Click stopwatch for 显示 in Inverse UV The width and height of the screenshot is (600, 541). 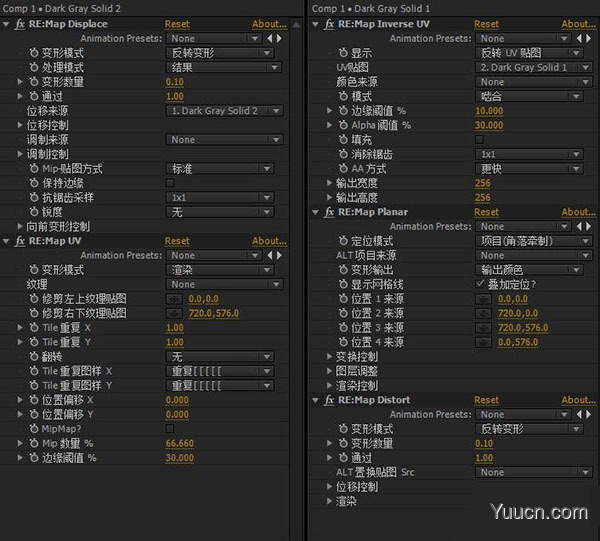(x=343, y=53)
